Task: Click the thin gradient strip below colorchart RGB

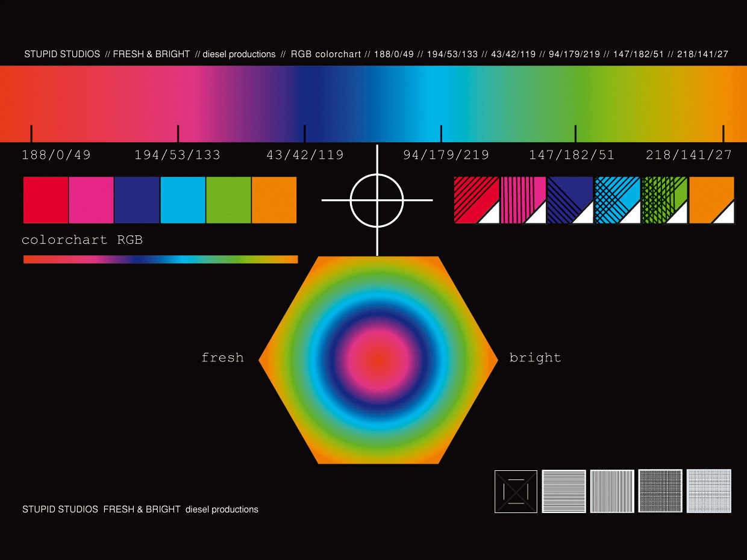Action: pyautogui.click(x=160, y=260)
